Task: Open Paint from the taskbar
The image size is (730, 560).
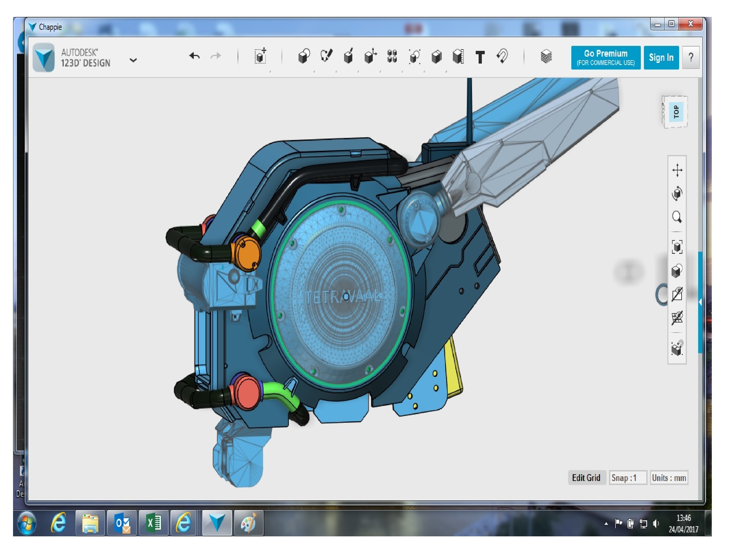Action: pos(249,523)
